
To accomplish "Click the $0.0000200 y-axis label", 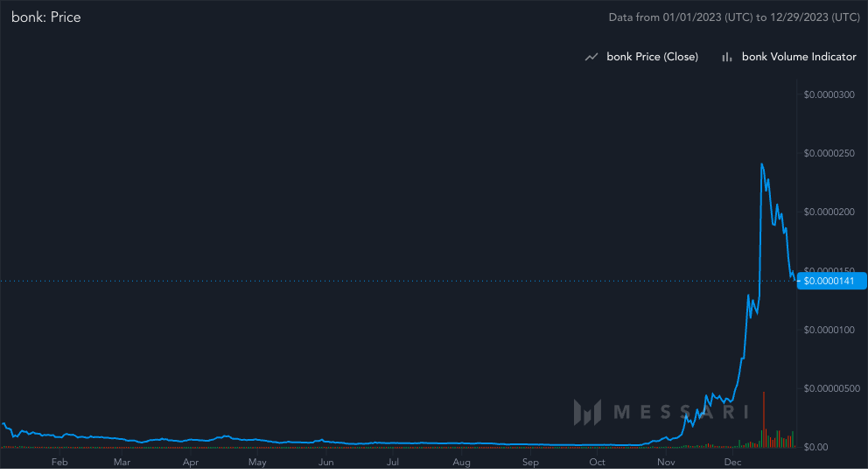I will tap(829, 212).
